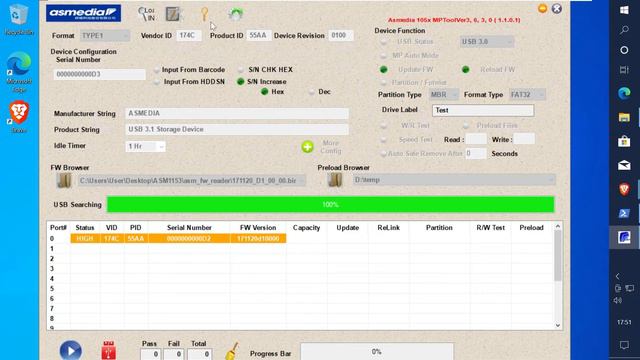Launch File Explorer from the taskbar

point(624,118)
